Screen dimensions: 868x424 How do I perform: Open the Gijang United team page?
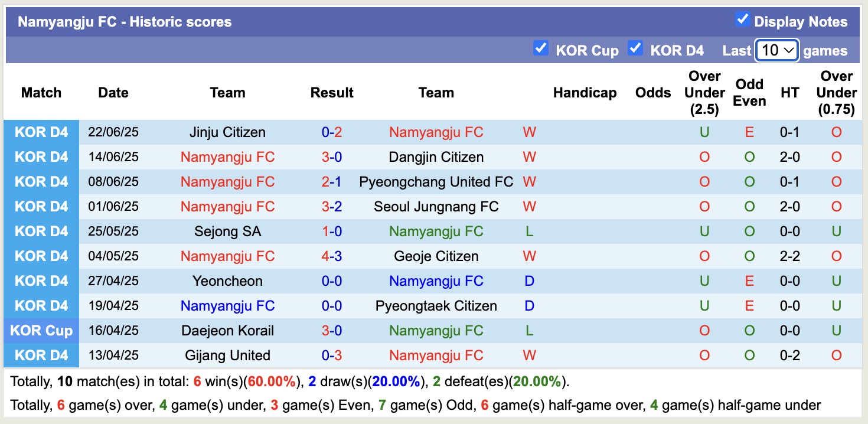[x=227, y=355]
